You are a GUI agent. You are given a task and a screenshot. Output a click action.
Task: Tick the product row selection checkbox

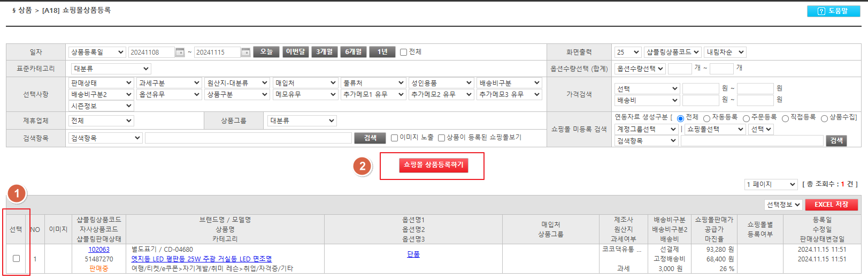tap(16, 259)
